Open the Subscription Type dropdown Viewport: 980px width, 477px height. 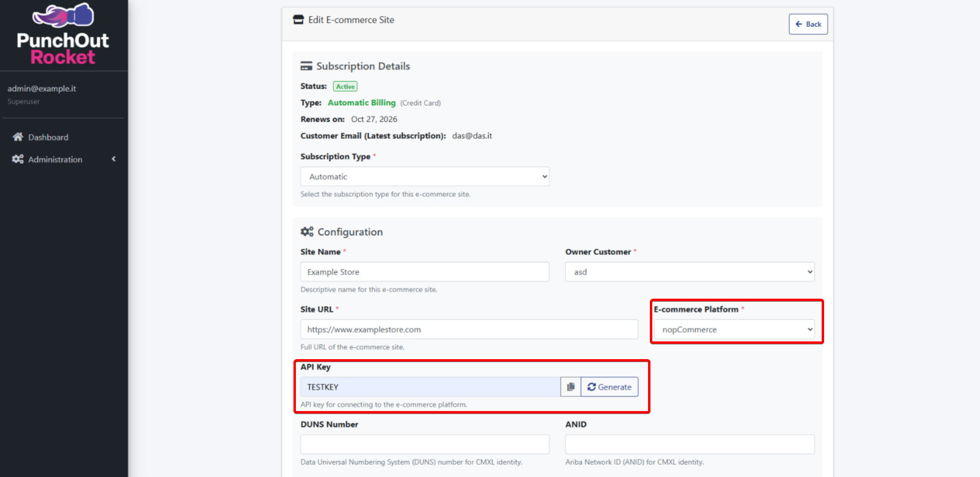(x=425, y=177)
